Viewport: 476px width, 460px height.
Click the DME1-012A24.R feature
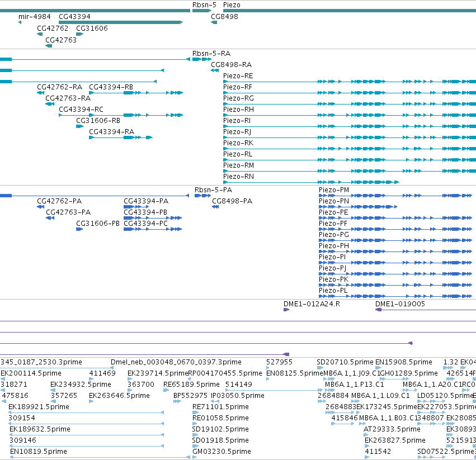[x=286, y=310]
